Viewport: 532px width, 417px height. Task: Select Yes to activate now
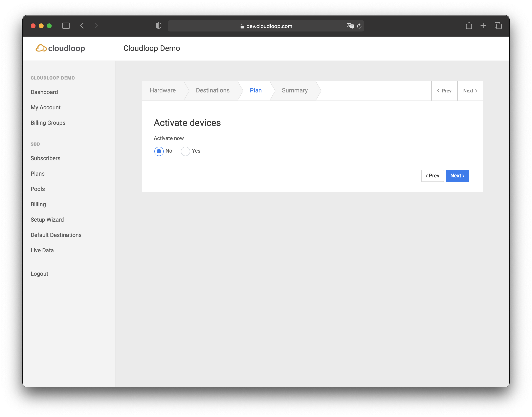click(x=185, y=151)
